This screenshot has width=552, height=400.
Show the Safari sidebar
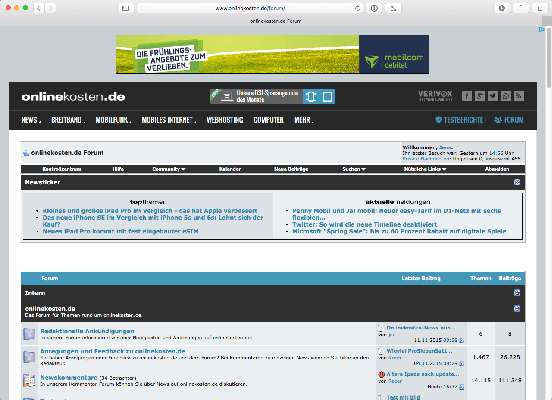[x=125, y=8]
